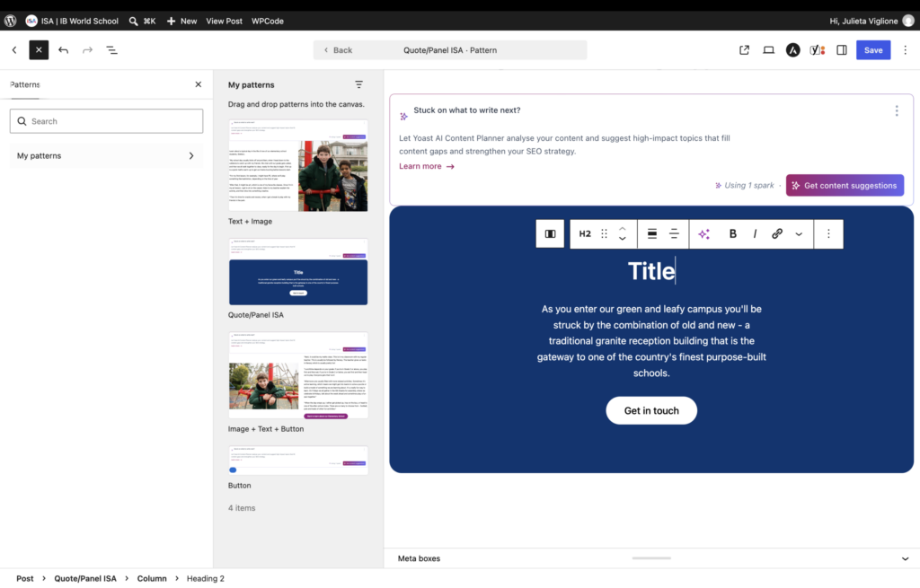
Task: Insert the Button pattern thumbnail
Action: coord(298,461)
